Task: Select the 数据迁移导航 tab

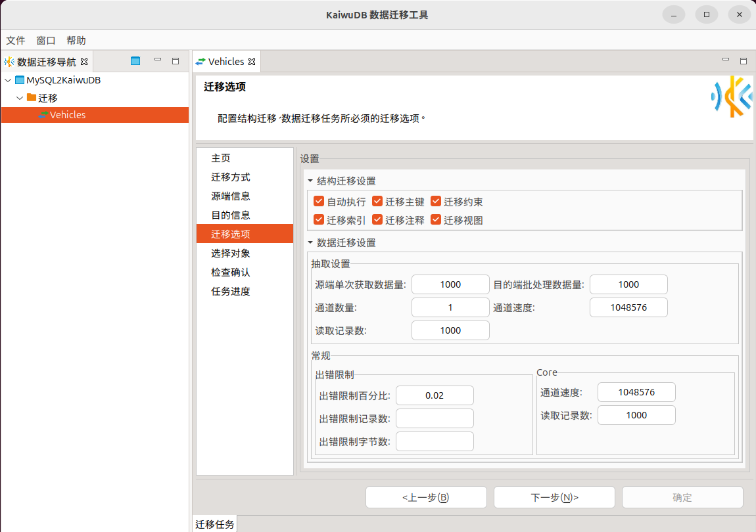Action: point(47,62)
